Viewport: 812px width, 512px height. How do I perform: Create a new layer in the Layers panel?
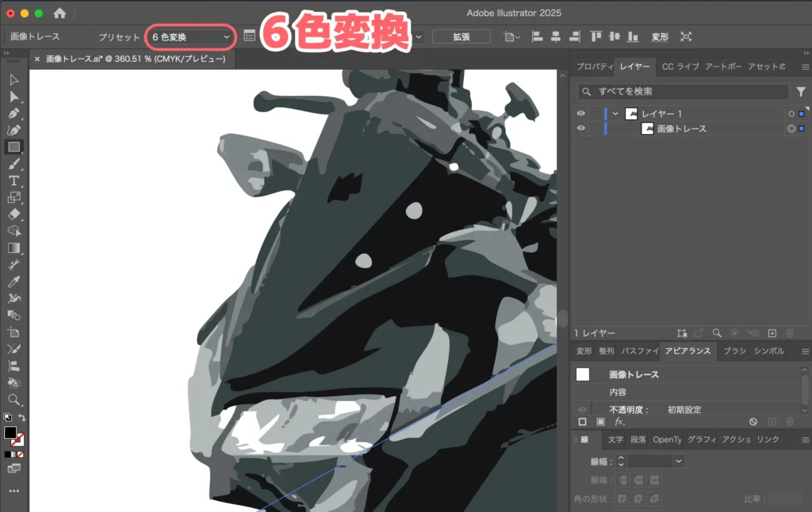(x=773, y=333)
